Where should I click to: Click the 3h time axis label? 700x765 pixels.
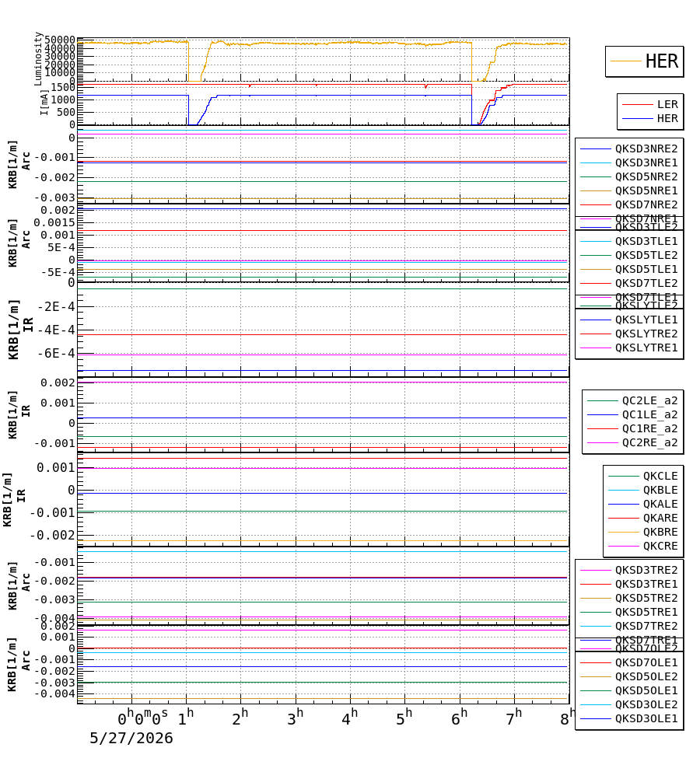(296, 718)
